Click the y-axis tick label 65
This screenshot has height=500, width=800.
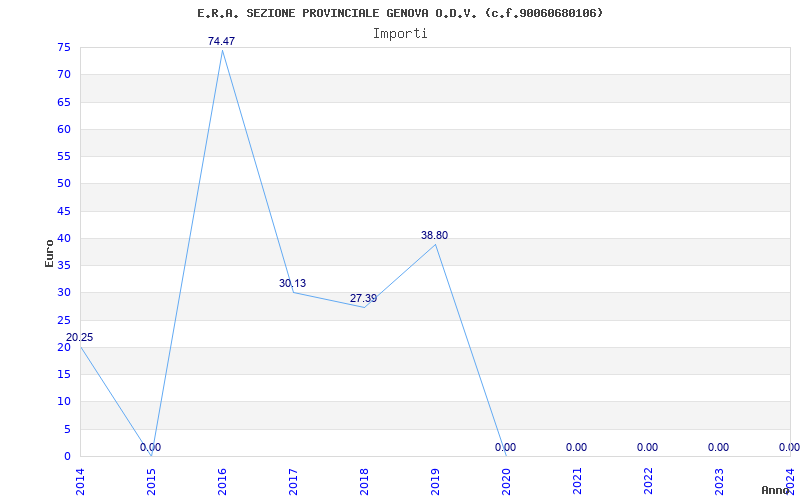[x=64, y=102]
